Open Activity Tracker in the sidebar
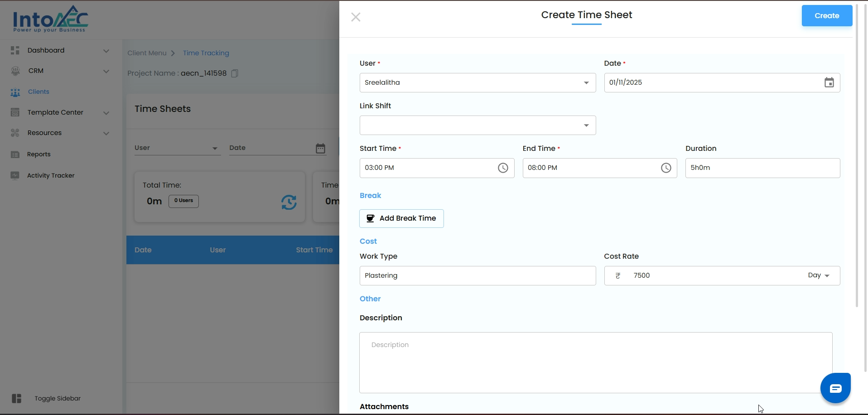The width and height of the screenshot is (868, 415). tap(50, 175)
